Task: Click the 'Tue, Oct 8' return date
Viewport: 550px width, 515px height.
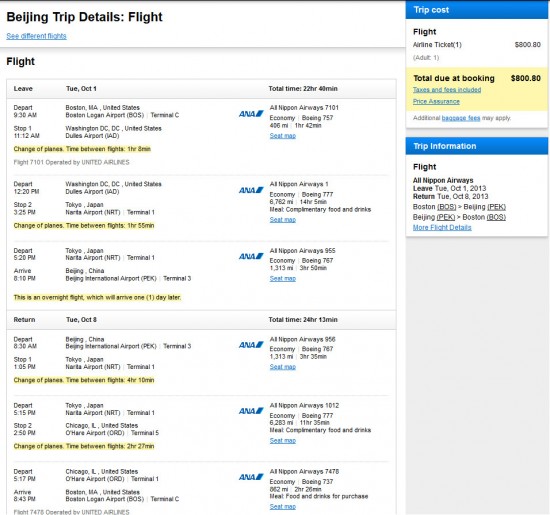Action: pyautogui.click(x=81, y=320)
